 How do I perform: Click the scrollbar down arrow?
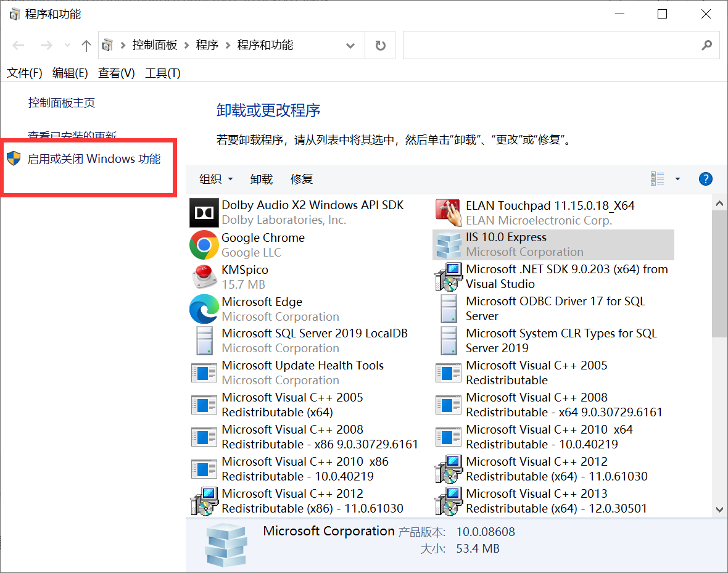(719, 509)
